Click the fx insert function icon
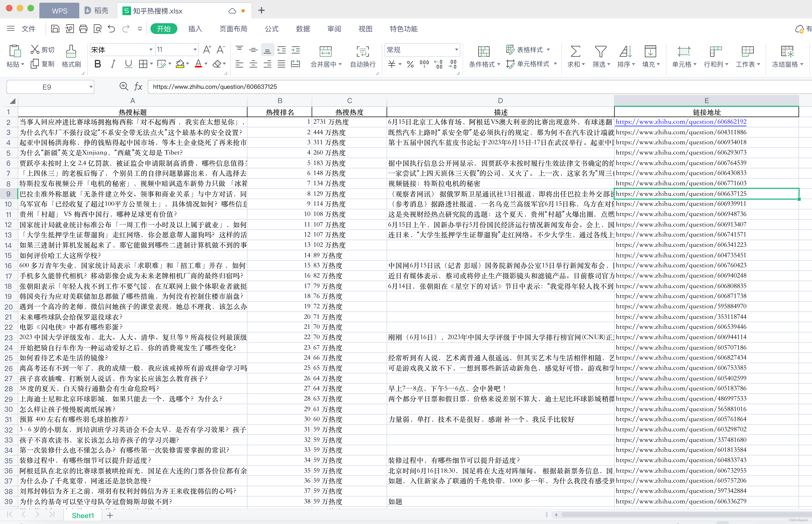Viewport: 812px width, 524px height. coord(138,86)
